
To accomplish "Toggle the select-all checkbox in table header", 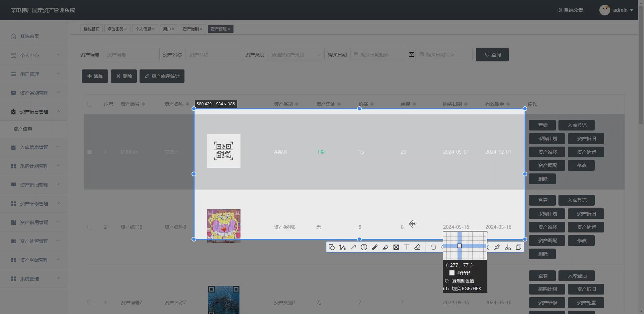I will coord(90,104).
